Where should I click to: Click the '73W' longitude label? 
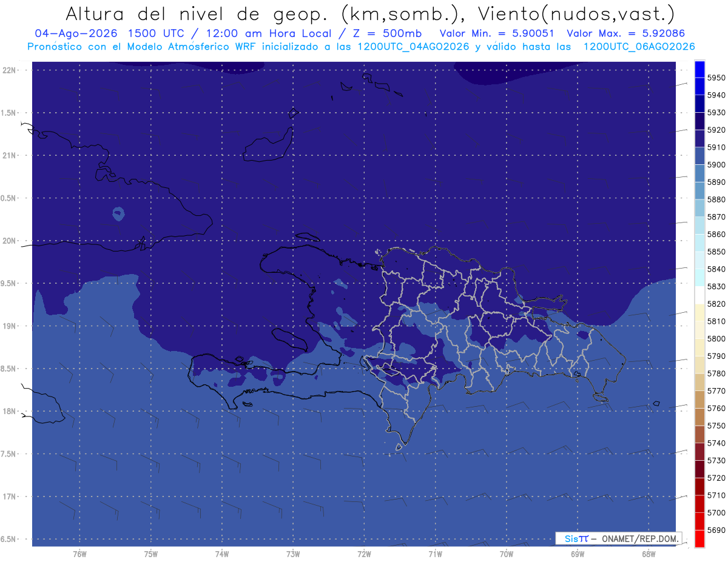tap(293, 554)
